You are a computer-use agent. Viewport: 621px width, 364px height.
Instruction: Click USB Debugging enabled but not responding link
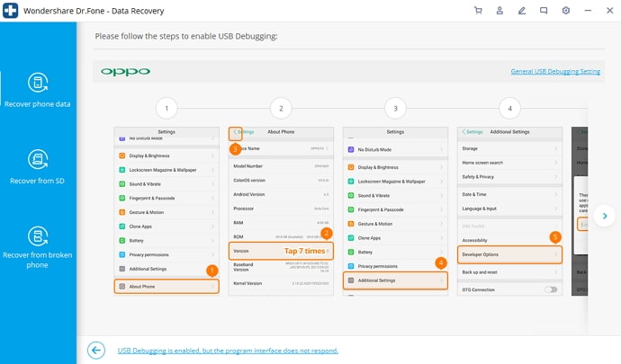[x=228, y=351]
